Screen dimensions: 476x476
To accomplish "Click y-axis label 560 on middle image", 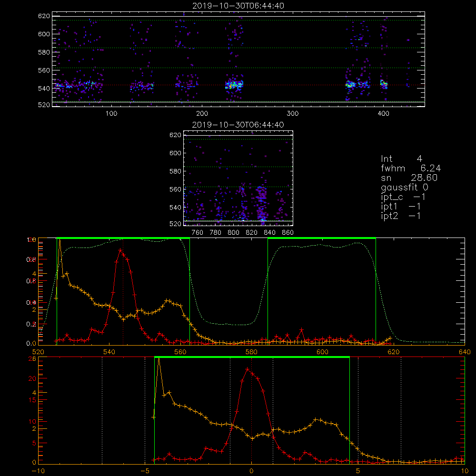I will (175, 189).
